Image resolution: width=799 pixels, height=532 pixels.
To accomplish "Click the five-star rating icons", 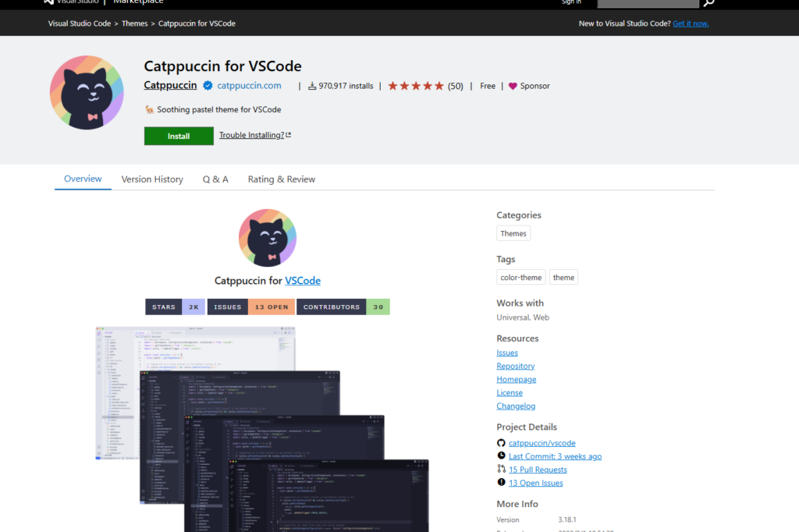I will pos(416,86).
